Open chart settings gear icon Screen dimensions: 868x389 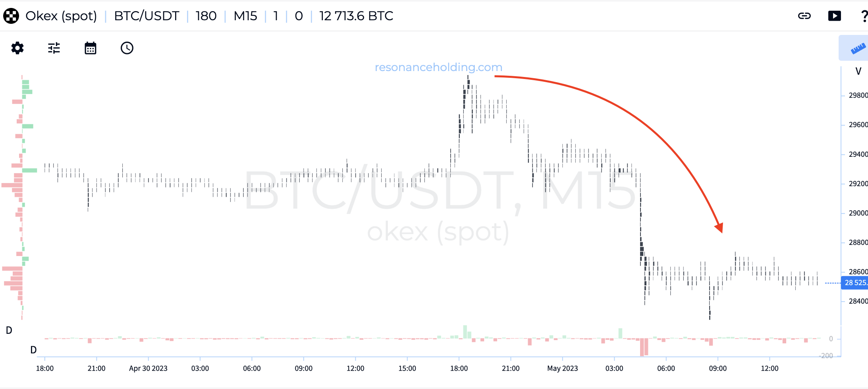click(17, 48)
